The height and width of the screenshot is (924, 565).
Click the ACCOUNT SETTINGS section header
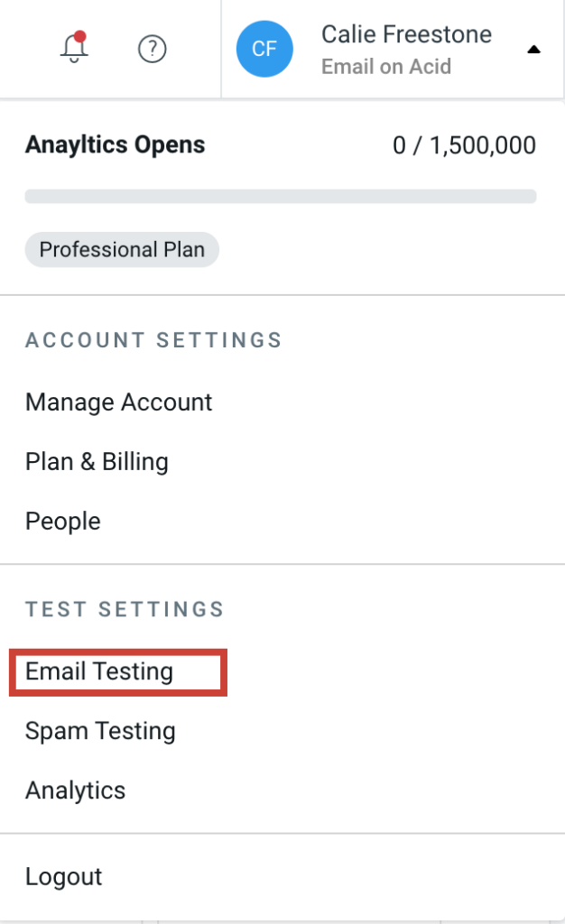[x=154, y=340]
